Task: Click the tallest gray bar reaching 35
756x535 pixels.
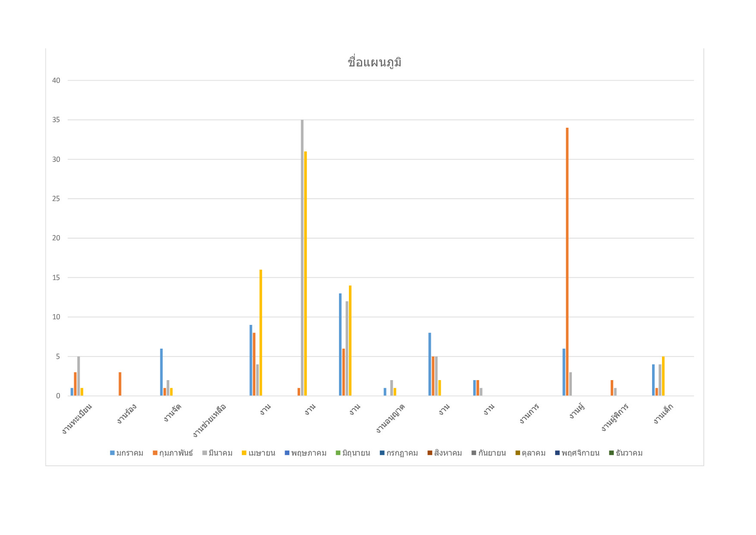Action: 302,258
